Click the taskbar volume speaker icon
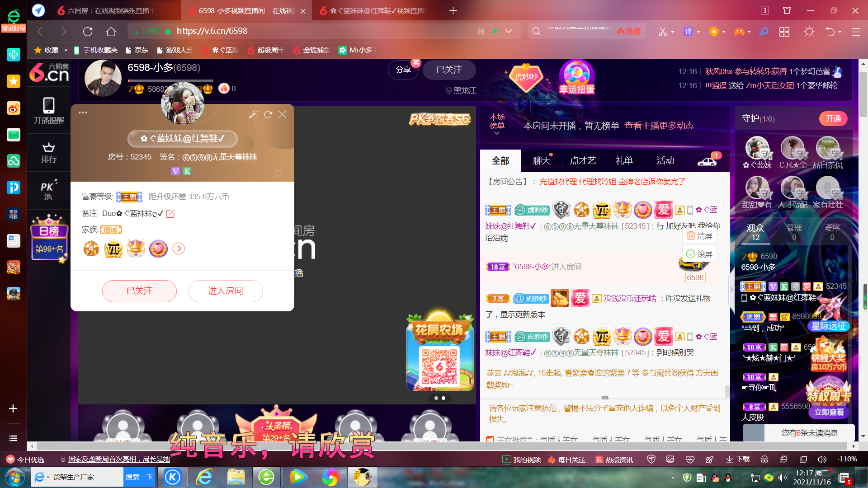The image size is (868, 488). pyautogui.click(x=782, y=478)
